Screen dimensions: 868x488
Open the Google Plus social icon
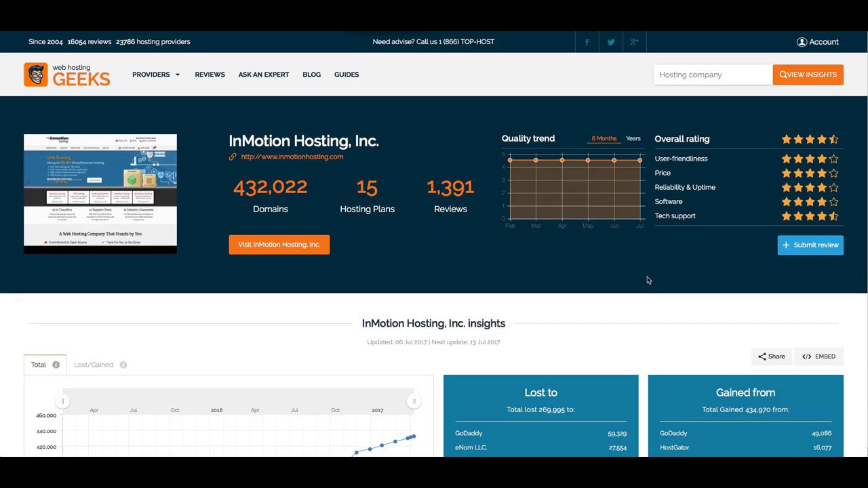coord(634,42)
